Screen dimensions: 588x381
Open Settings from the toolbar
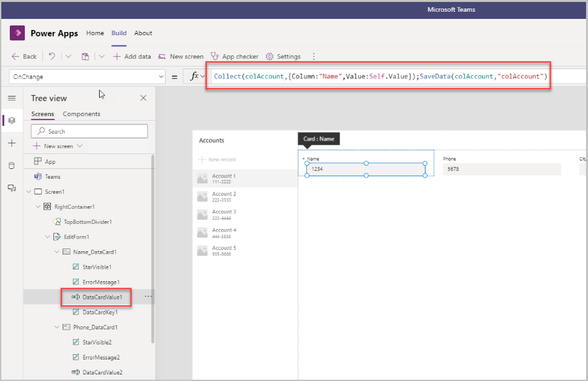click(283, 56)
